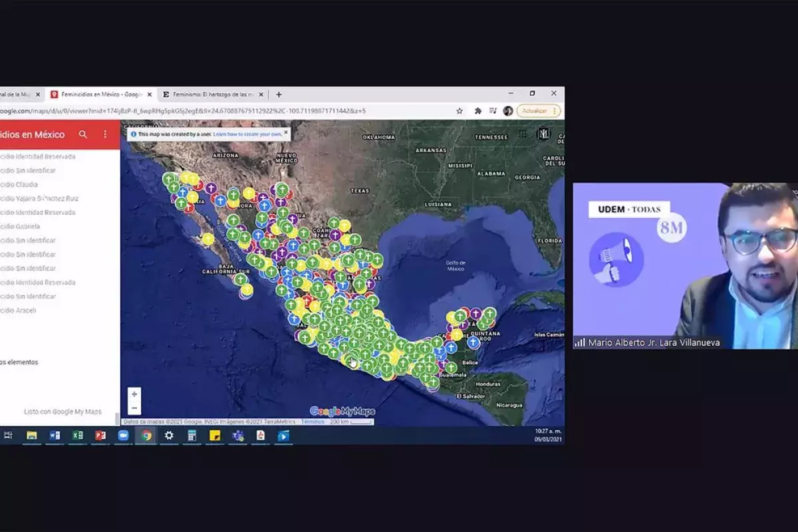Bookmark this page with the star icon
798x532 pixels.
pos(460,111)
